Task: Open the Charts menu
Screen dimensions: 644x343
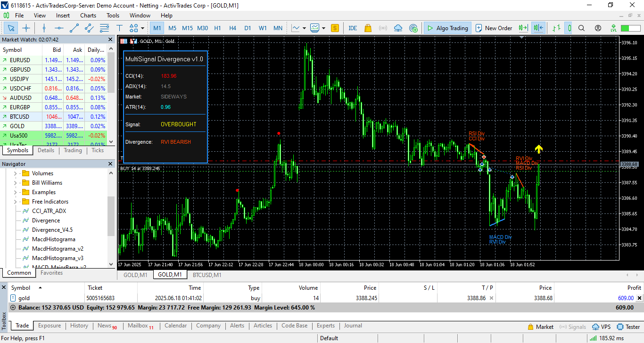Action: 88,15
